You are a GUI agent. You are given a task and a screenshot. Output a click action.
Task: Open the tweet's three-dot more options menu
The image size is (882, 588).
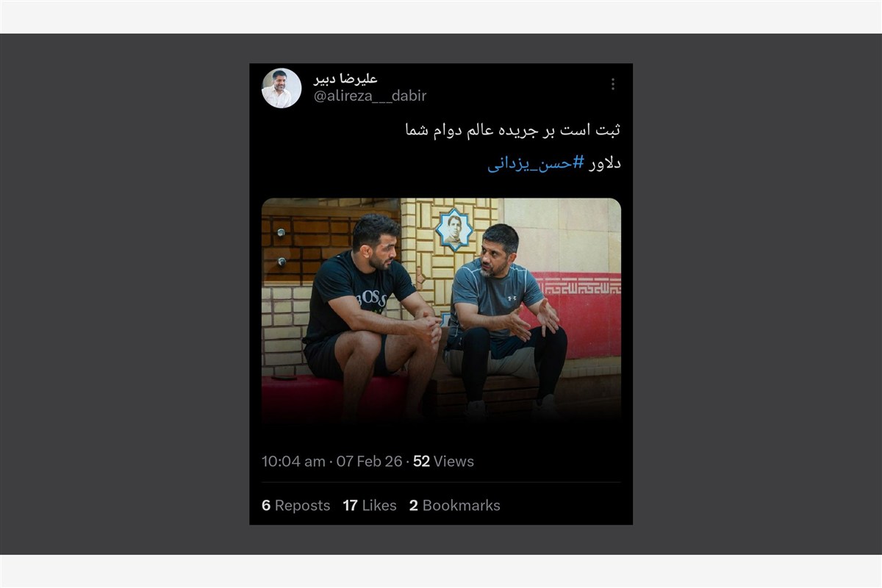(612, 84)
